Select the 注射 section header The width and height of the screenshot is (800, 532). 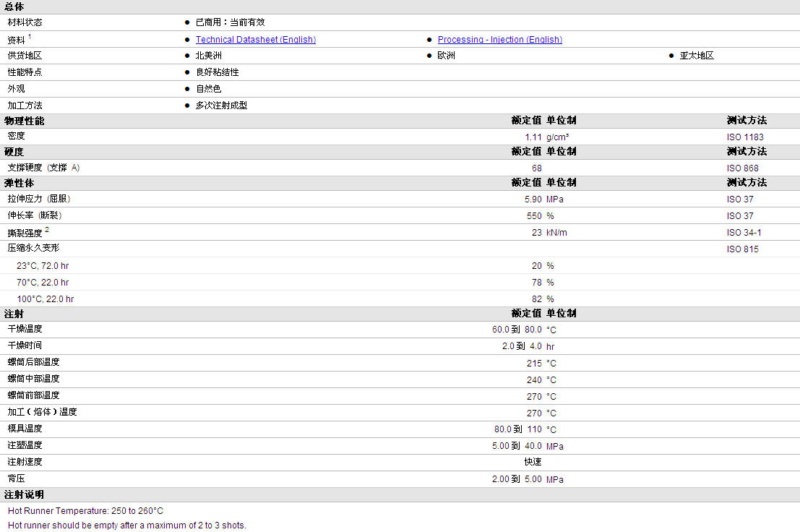click(14, 314)
